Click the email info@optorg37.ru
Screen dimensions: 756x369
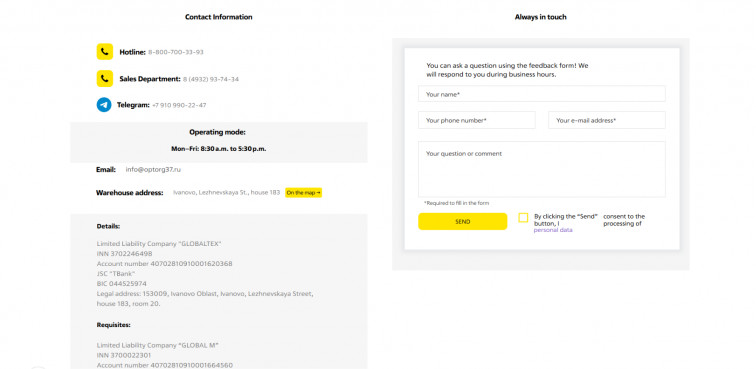click(x=153, y=170)
